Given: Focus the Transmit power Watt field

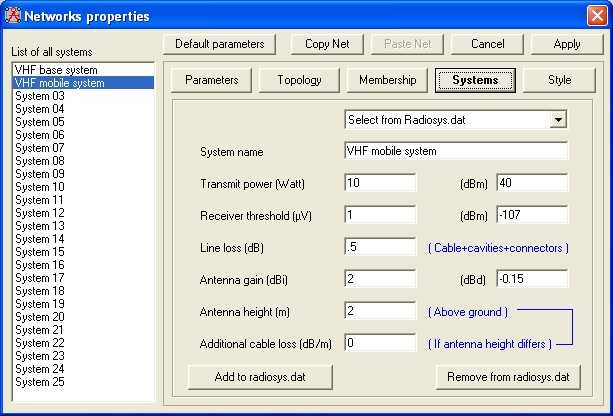Looking at the screenshot, I should point(380,183).
